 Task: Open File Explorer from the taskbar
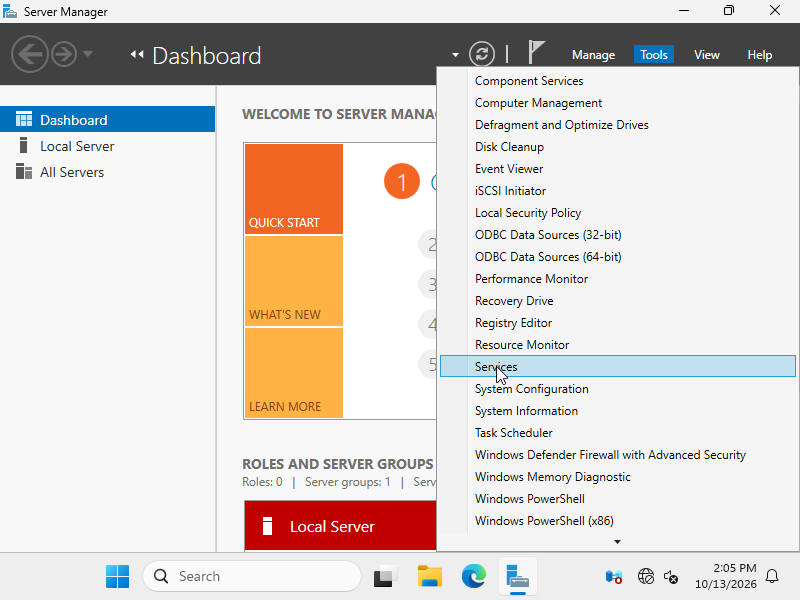[x=430, y=576]
